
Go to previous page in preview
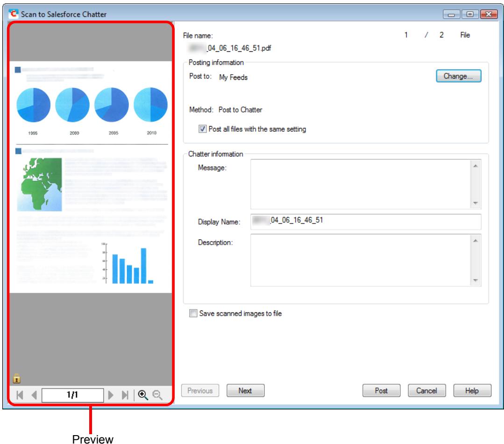click(x=34, y=395)
